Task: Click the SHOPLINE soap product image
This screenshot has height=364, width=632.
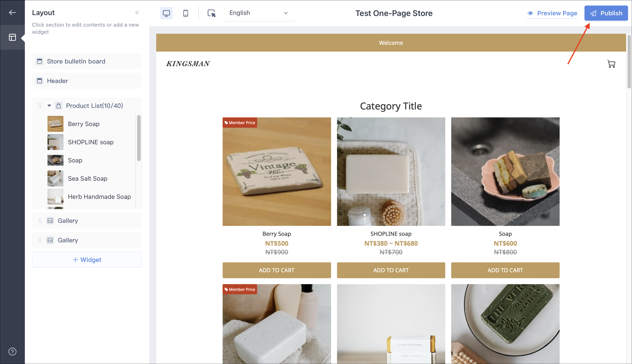Action: [x=391, y=172]
